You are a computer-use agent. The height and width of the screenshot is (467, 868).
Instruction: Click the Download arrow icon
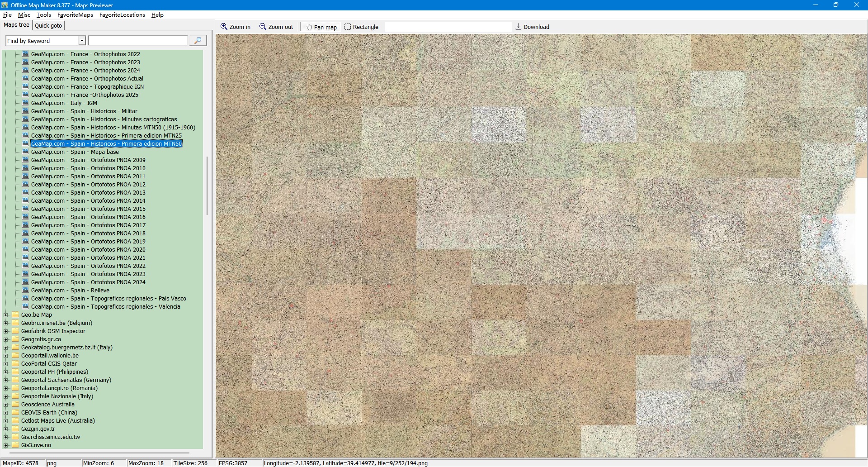519,27
